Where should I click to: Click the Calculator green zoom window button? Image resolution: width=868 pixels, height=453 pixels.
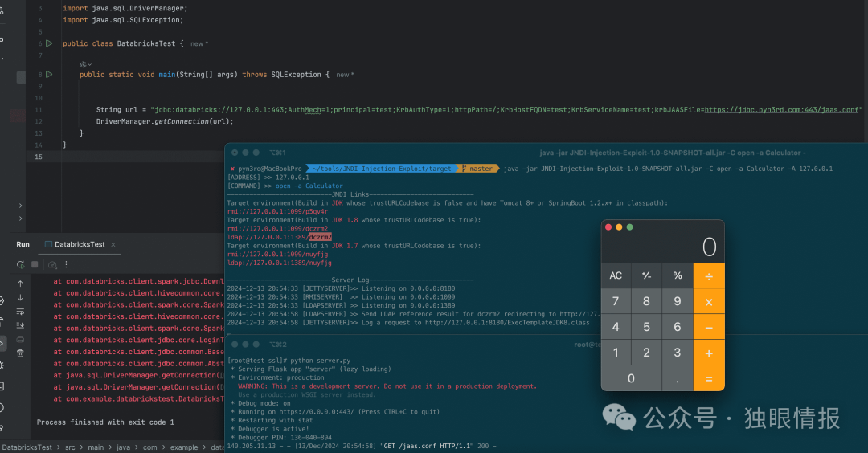coord(629,227)
